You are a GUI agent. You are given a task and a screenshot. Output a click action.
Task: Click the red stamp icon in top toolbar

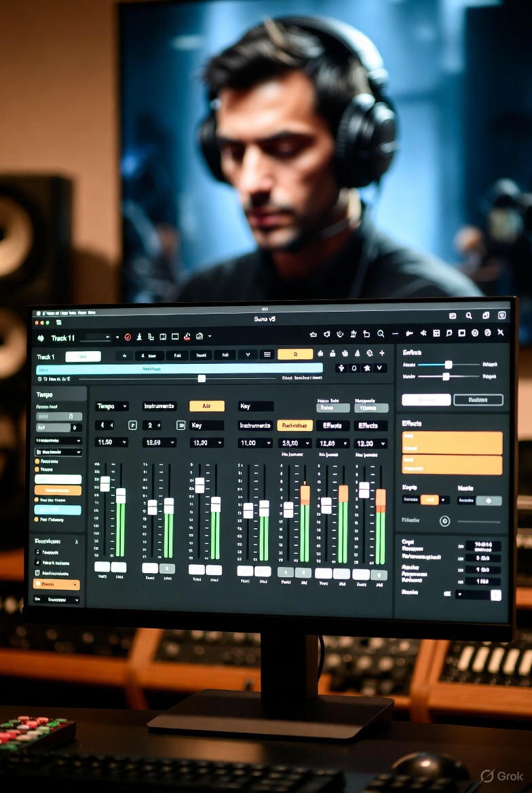(x=187, y=336)
